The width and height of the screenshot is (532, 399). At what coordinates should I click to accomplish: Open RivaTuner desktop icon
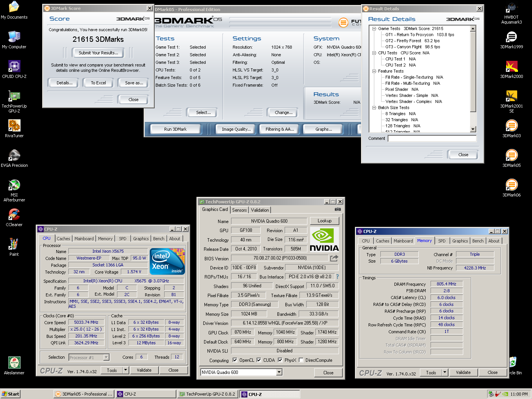[14, 129]
